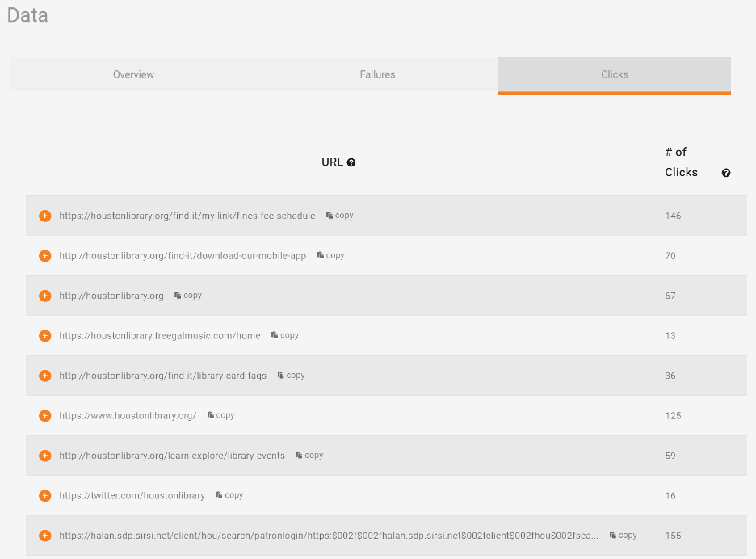756x559 pixels.
Task: Switch to the Failures tab
Action: [x=377, y=74]
